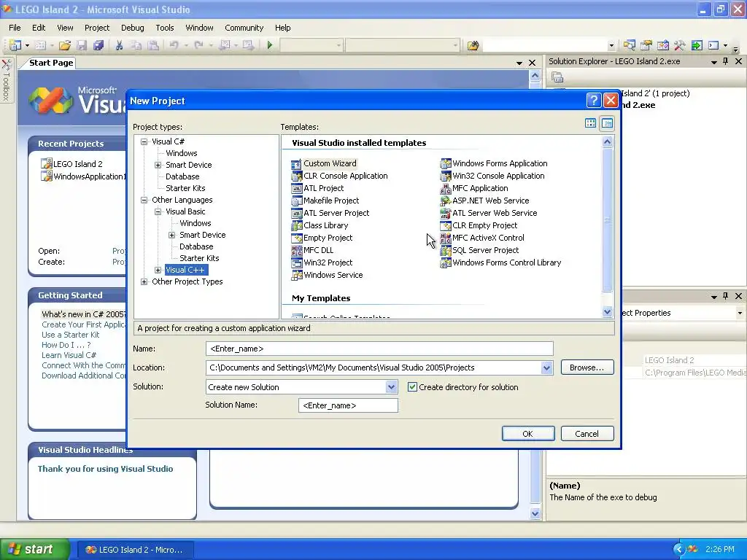
Task: Select the ATL Server Project template icon
Action: click(296, 214)
